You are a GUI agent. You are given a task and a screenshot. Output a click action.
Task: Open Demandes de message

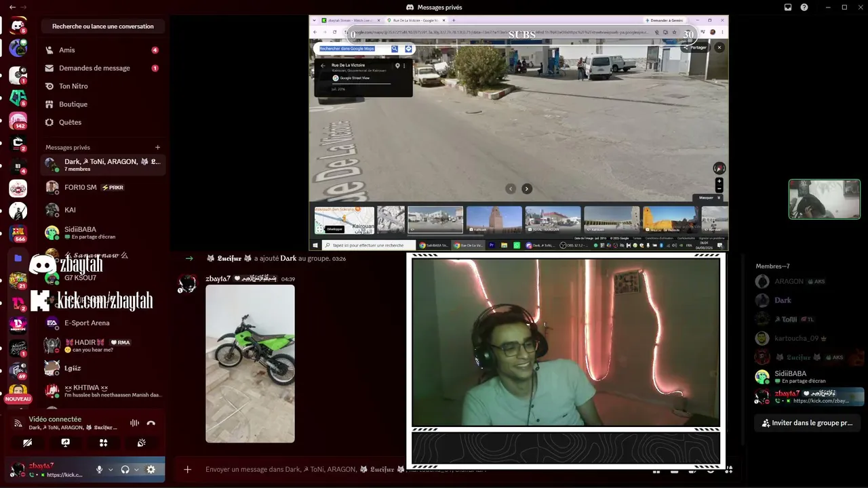pyautogui.click(x=103, y=68)
